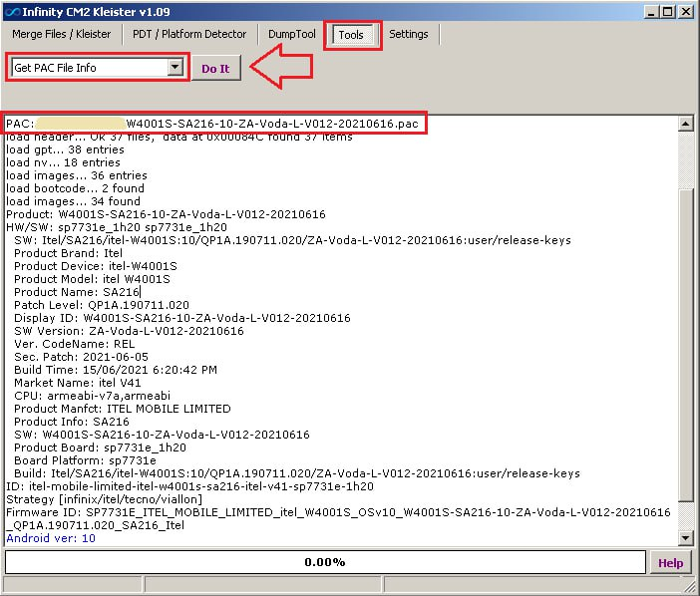700x596 pixels.
Task: Click the Get PAC File Info combo box text
Action: (x=88, y=68)
